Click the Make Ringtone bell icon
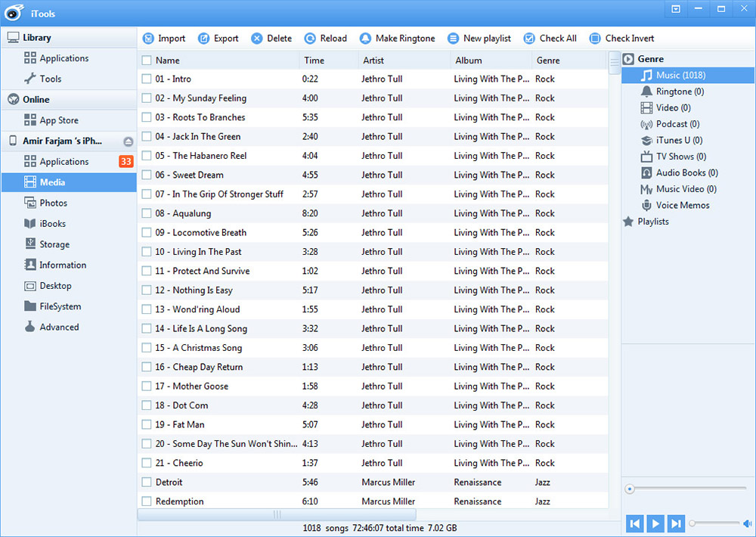756x537 pixels. (x=365, y=39)
